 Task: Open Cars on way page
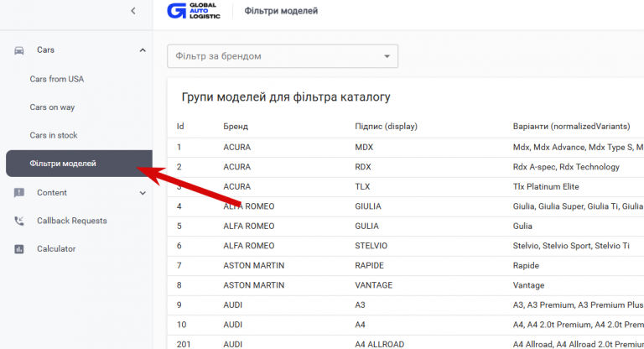(x=52, y=107)
